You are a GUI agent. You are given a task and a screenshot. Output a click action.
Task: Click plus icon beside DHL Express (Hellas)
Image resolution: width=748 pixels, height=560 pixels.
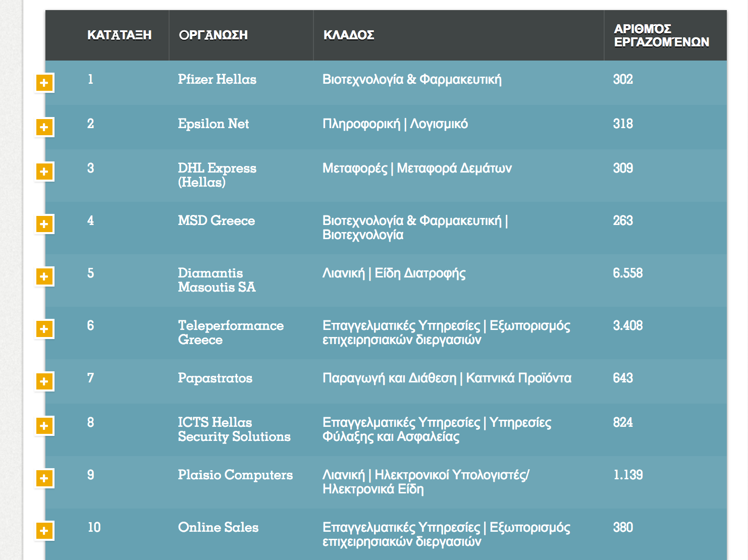pos(44,172)
